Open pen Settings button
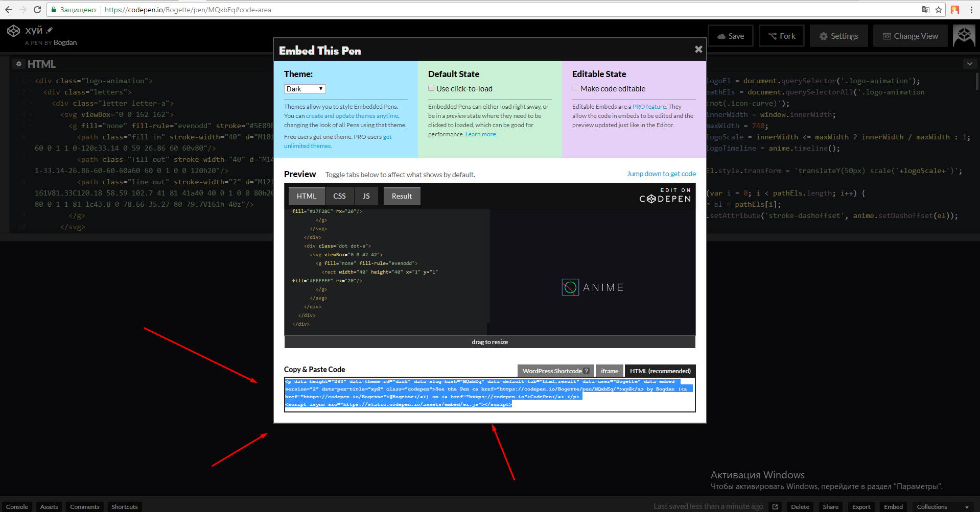The width and height of the screenshot is (980, 512). [839, 36]
